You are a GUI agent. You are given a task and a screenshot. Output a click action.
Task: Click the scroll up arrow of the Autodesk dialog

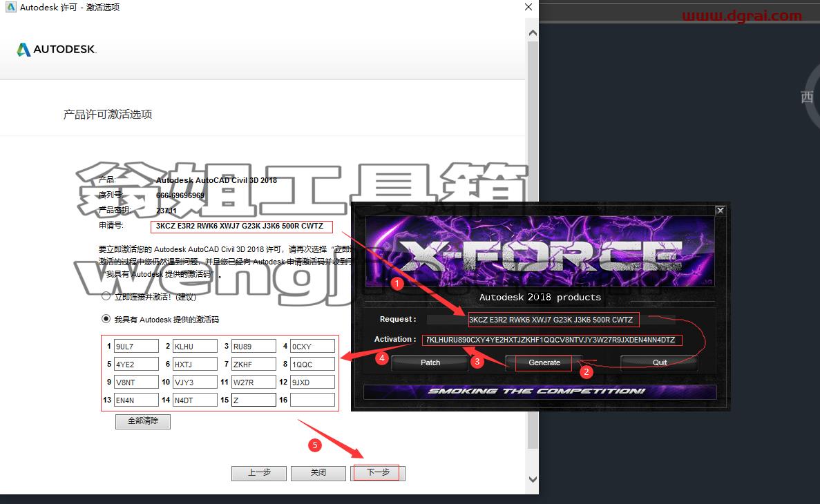(x=533, y=33)
